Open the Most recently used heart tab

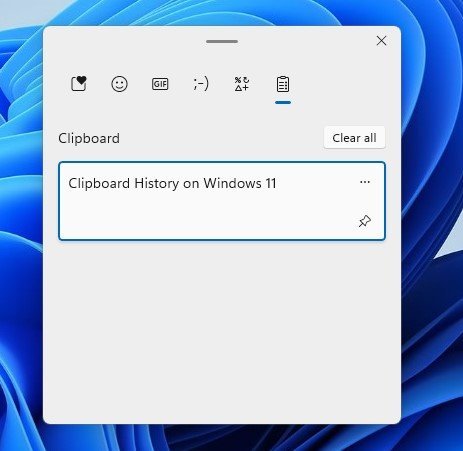(79, 84)
